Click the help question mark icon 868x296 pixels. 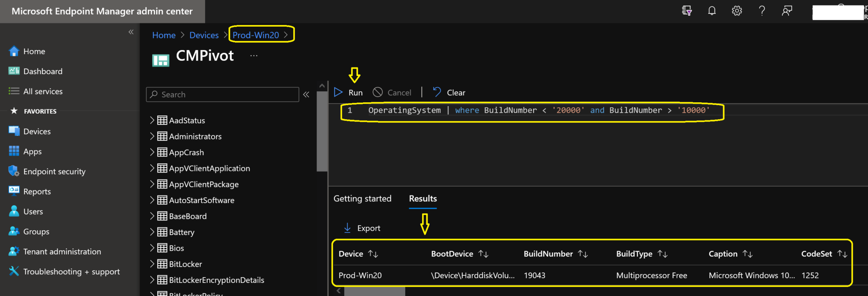point(762,11)
